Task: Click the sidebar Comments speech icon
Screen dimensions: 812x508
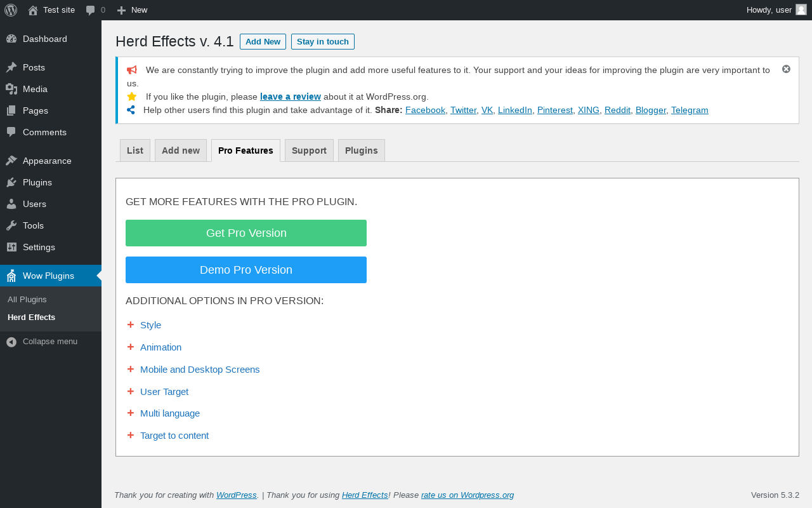Action: [11, 132]
